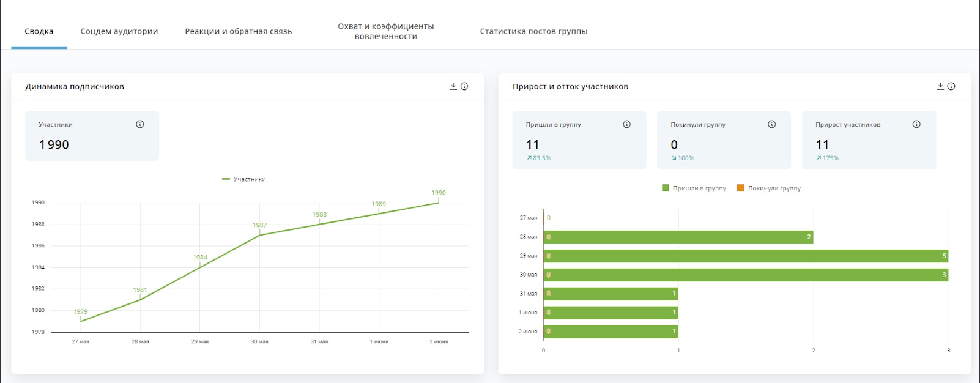Open info for Динамика подписчиков panel
Image resolution: width=980 pixels, height=383 pixels.
[464, 86]
